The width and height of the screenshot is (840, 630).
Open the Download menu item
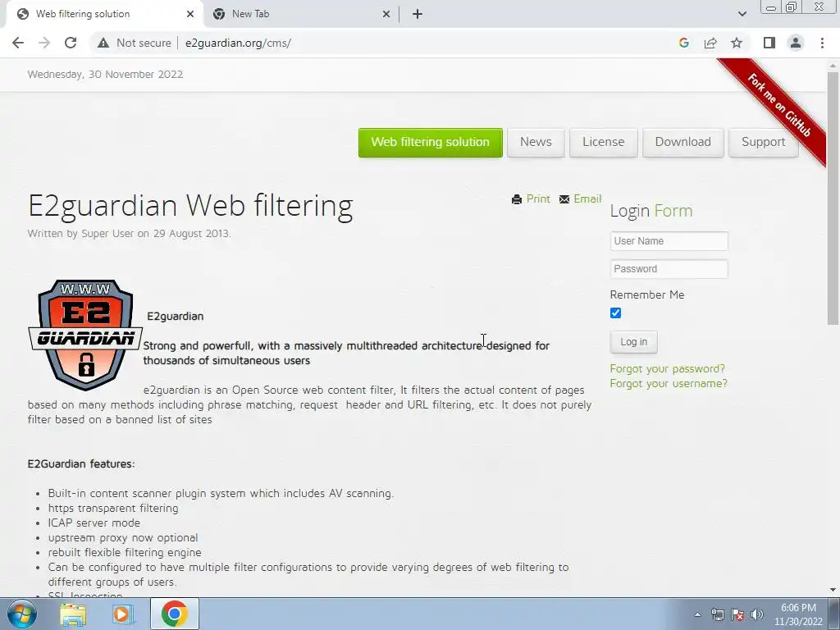coord(683,143)
